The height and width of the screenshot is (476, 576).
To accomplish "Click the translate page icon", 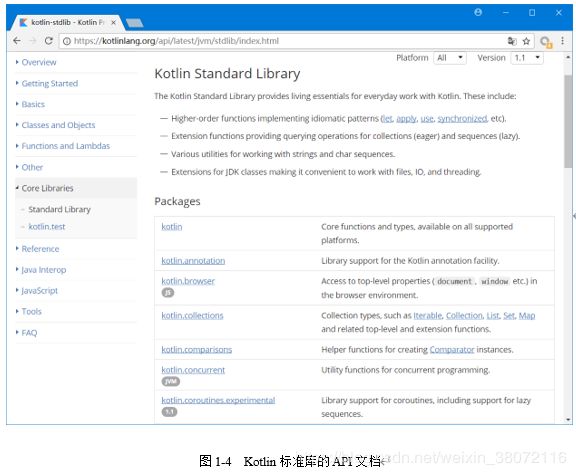I will 512,41.
